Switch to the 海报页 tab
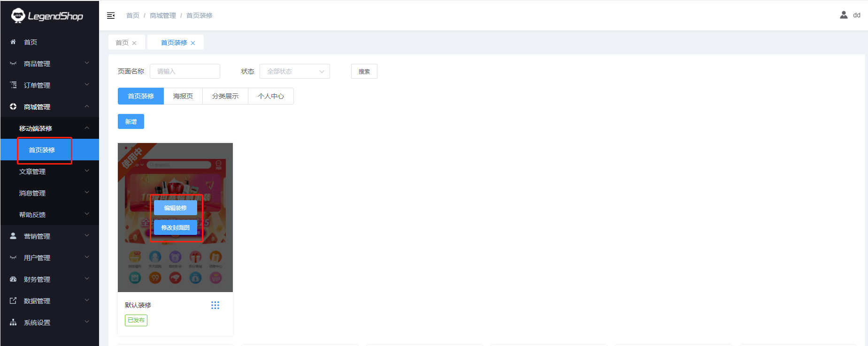Screen dimensions: 868x346 (x=183, y=96)
